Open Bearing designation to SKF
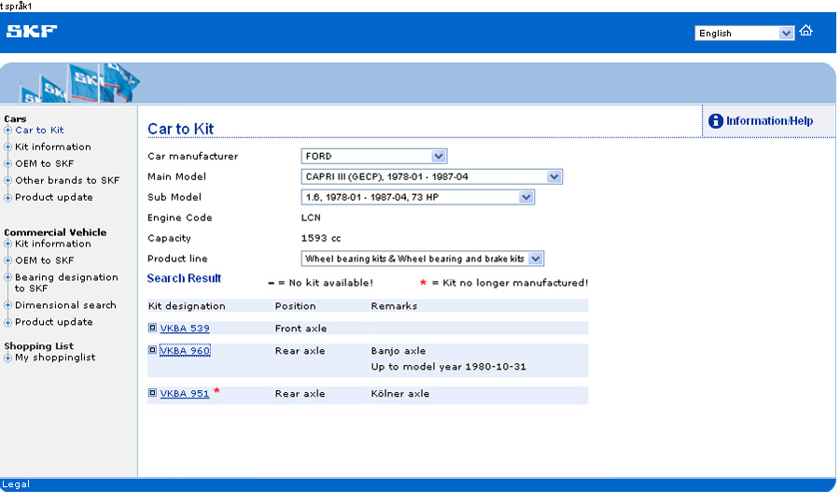840x504 pixels. pos(66,283)
